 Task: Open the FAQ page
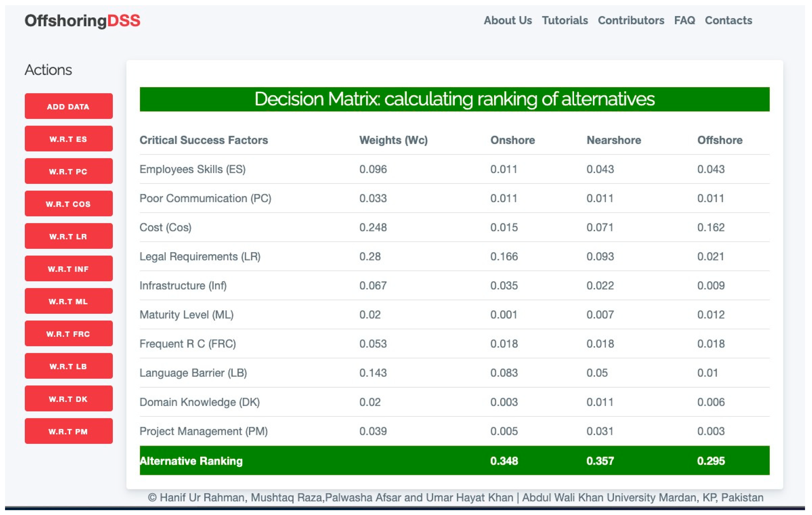point(685,21)
